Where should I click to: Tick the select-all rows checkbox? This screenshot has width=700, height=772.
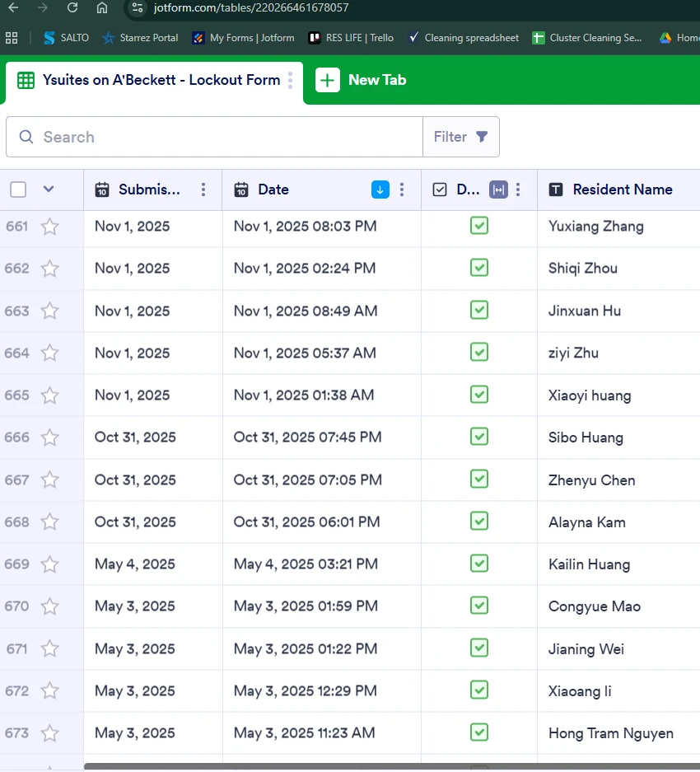[x=18, y=189]
